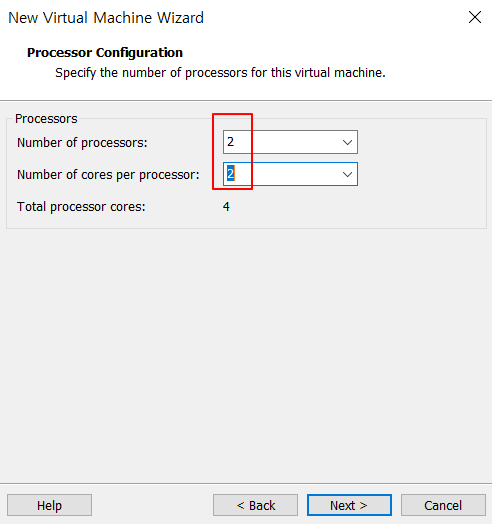The height and width of the screenshot is (524, 492).
Task: Close the New Virtual Machine Wizard dialog
Action: [475, 17]
